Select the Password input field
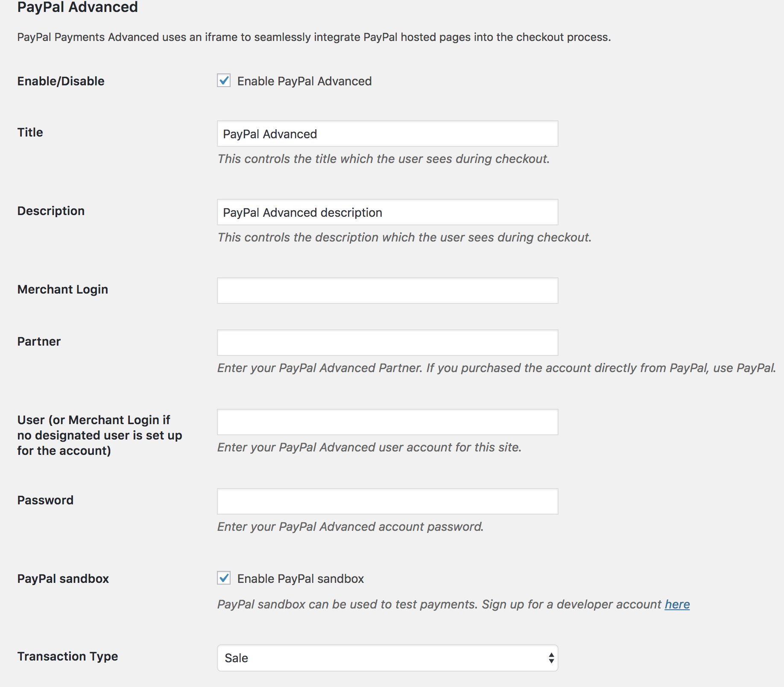This screenshot has width=784, height=687. tap(387, 501)
